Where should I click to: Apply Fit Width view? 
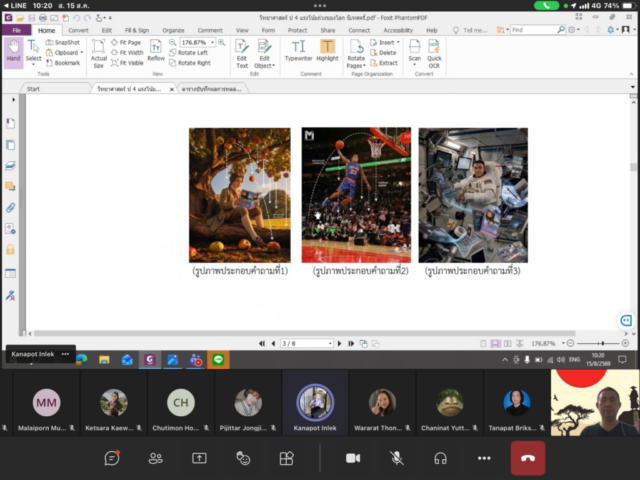pos(127,53)
